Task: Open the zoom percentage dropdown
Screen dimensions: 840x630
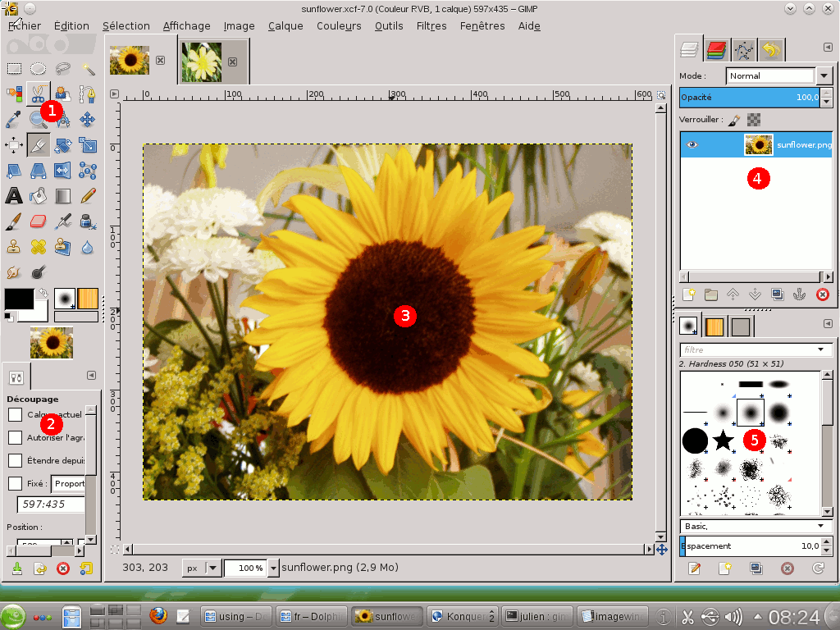Action: point(273,568)
